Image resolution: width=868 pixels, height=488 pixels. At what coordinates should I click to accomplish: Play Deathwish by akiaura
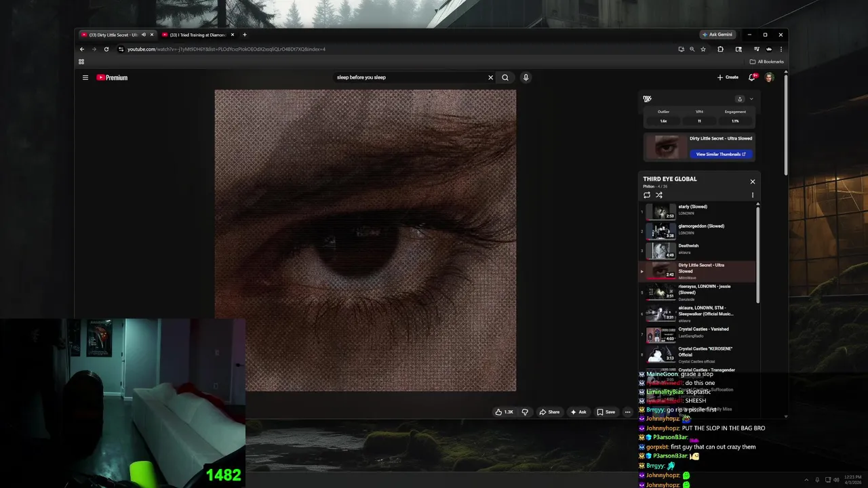pos(697,250)
